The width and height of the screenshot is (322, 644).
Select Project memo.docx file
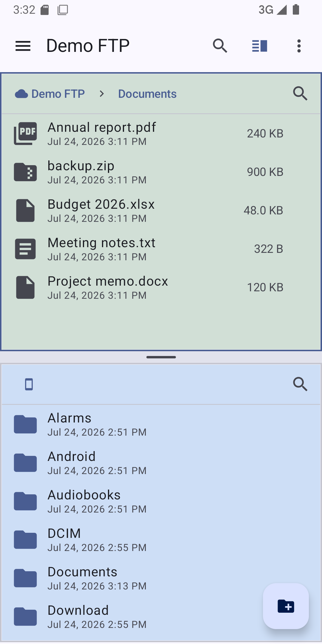(161, 287)
